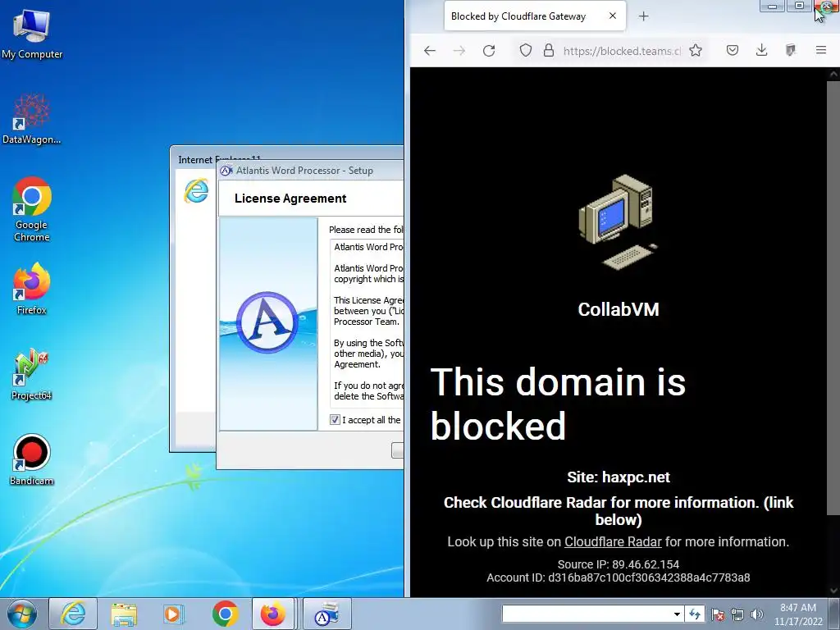
Task: Open the clock showing 8:47 AM
Action: coord(798,614)
